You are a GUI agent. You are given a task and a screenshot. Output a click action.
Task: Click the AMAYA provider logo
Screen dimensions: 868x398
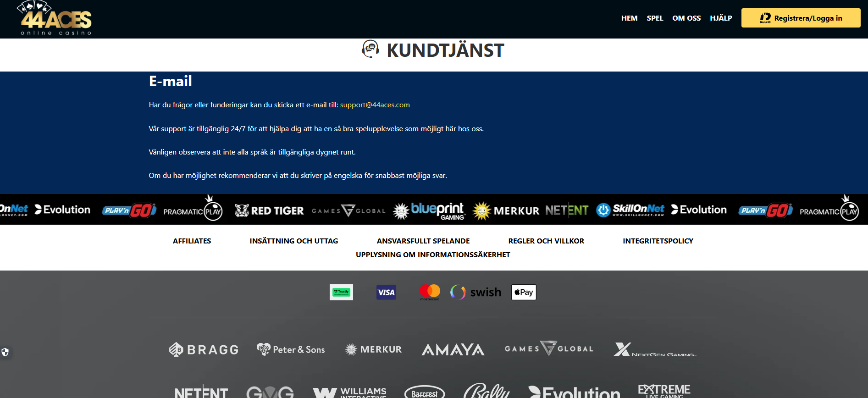tap(453, 349)
